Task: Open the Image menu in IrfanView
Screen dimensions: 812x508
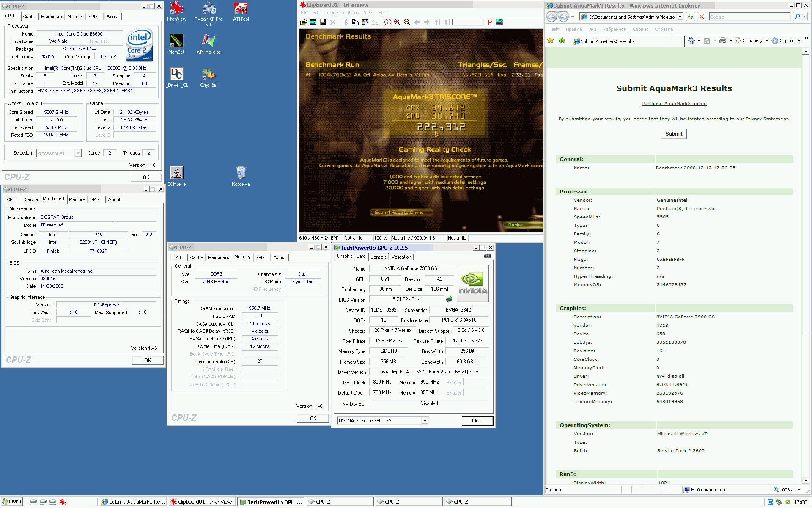Action: pyautogui.click(x=332, y=13)
